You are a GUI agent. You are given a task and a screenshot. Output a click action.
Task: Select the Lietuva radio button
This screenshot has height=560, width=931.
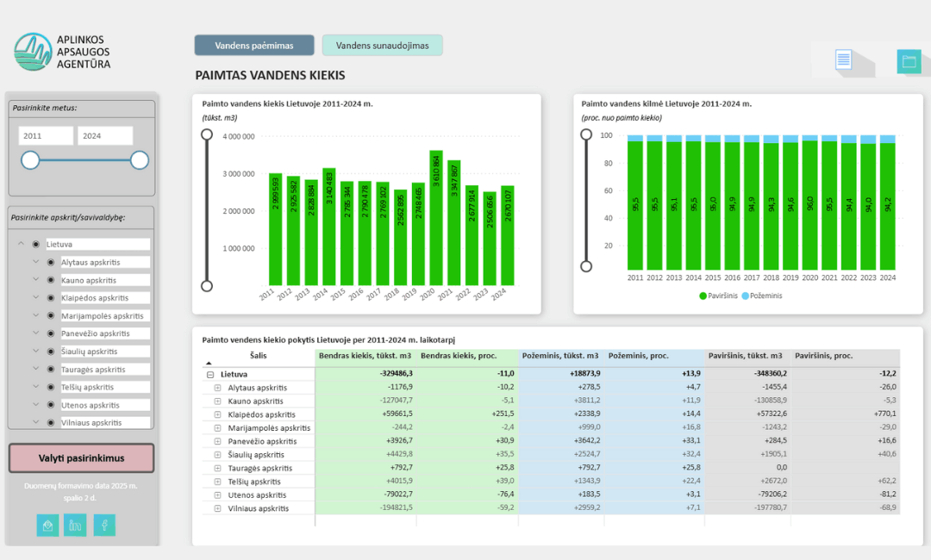[x=35, y=245]
